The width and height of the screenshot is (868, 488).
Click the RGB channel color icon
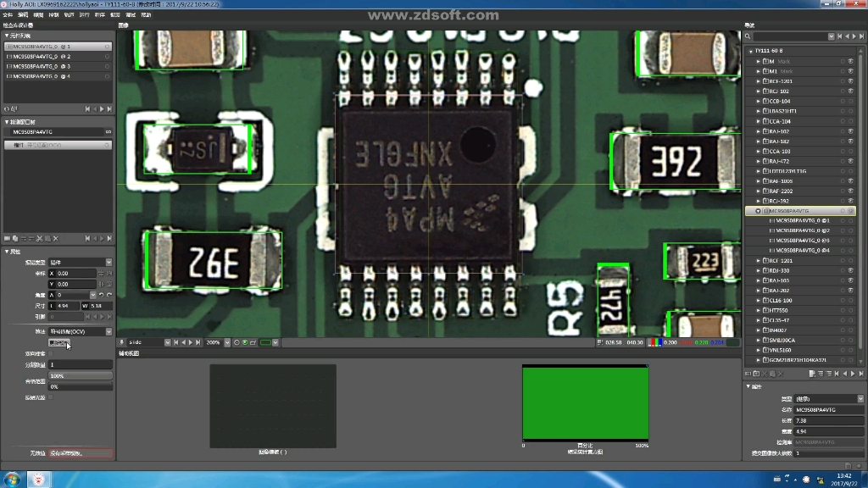point(655,342)
